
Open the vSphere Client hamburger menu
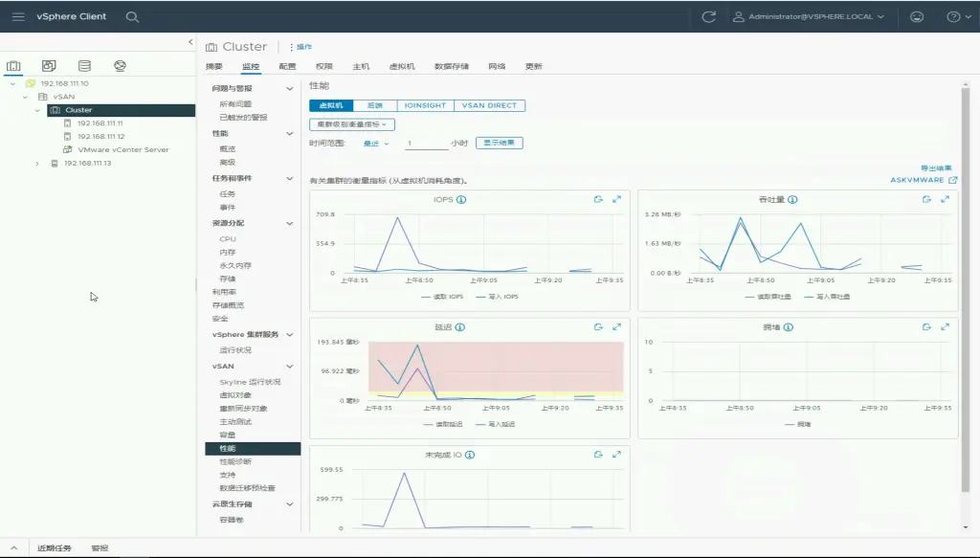[x=18, y=16]
